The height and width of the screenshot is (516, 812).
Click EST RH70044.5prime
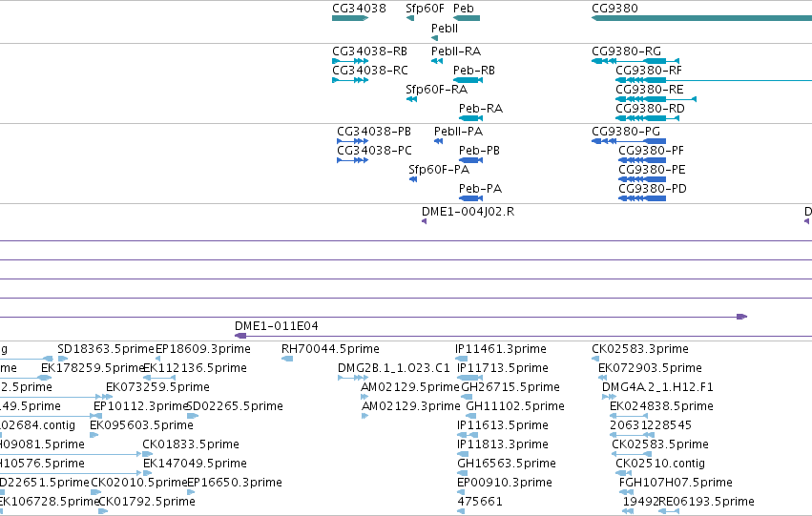[x=287, y=359]
